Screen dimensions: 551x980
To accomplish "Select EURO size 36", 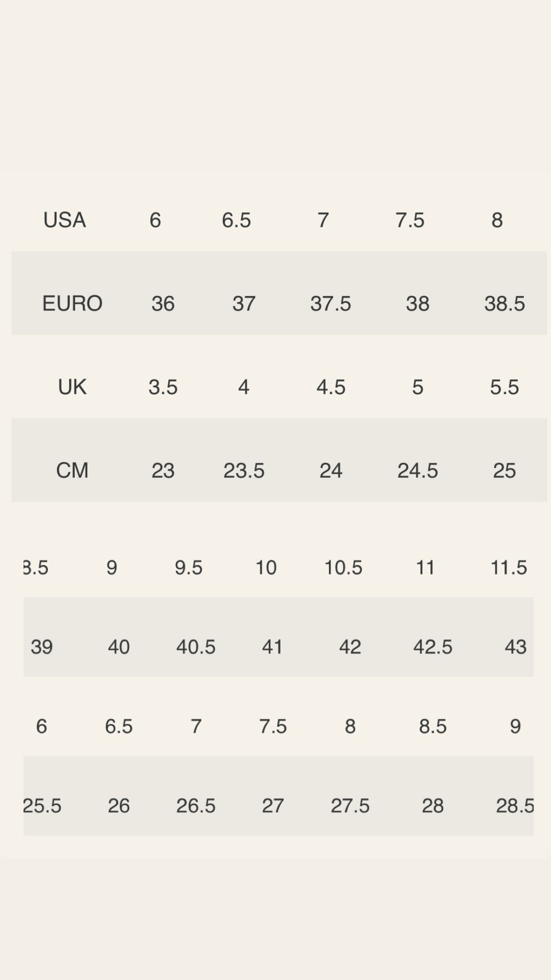I will [x=163, y=303].
